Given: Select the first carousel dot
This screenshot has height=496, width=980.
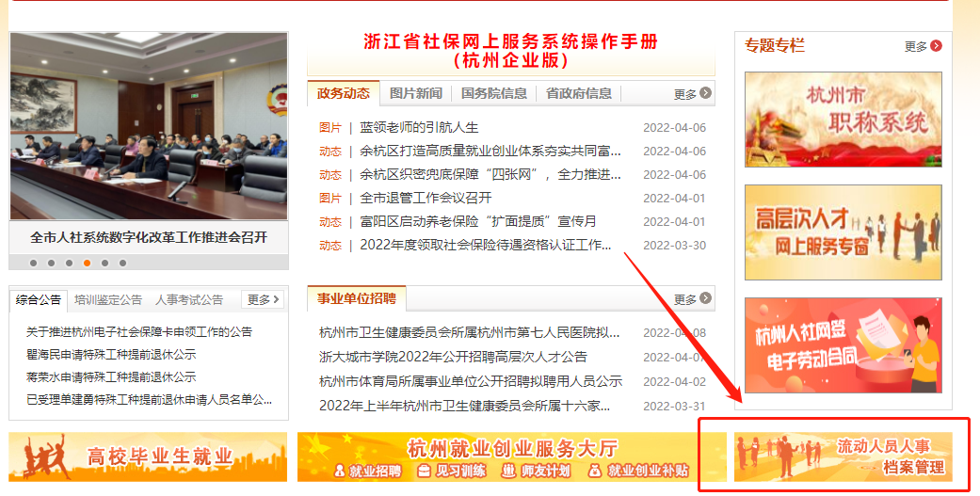Looking at the screenshot, I should (34, 263).
